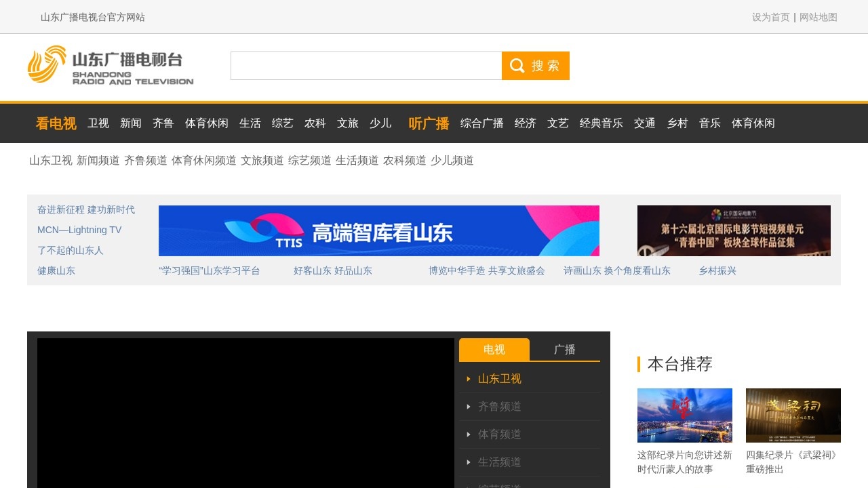Open the 农科频道 sub-navigation link
868x488 pixels.
point(405,161)
